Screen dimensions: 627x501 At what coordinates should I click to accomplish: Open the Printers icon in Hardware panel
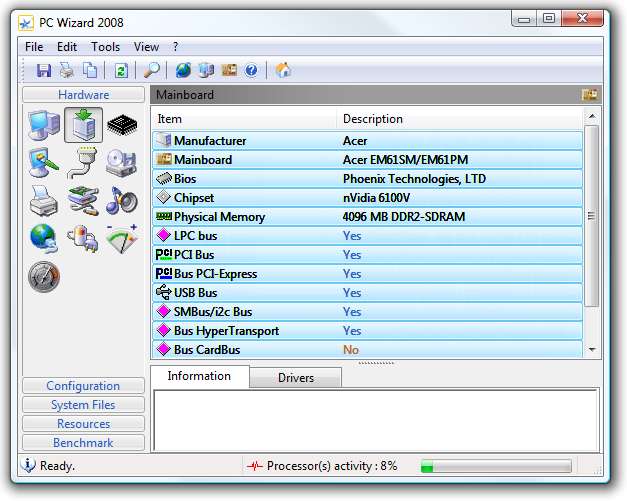(43, 200)
